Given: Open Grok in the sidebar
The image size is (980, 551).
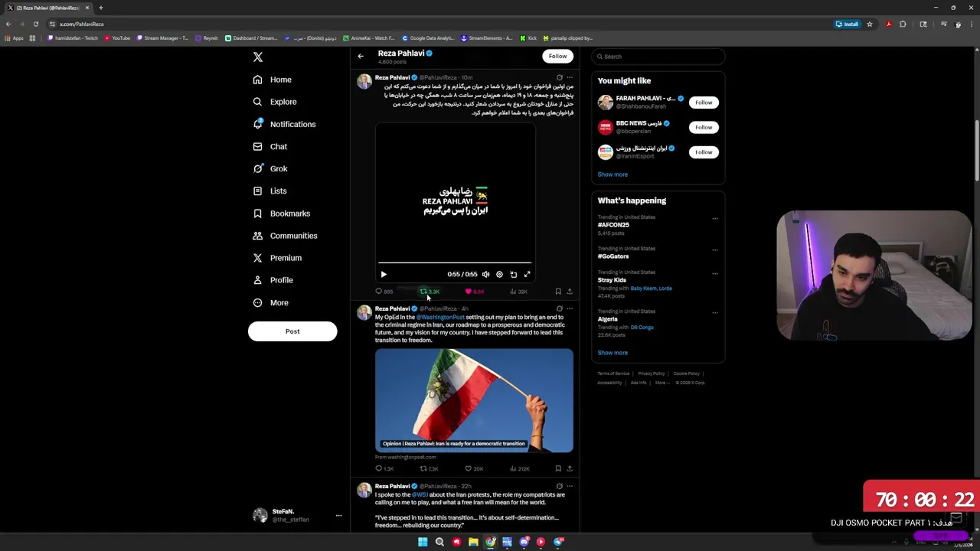Looking at the screenshot, I should coord(270,168).
